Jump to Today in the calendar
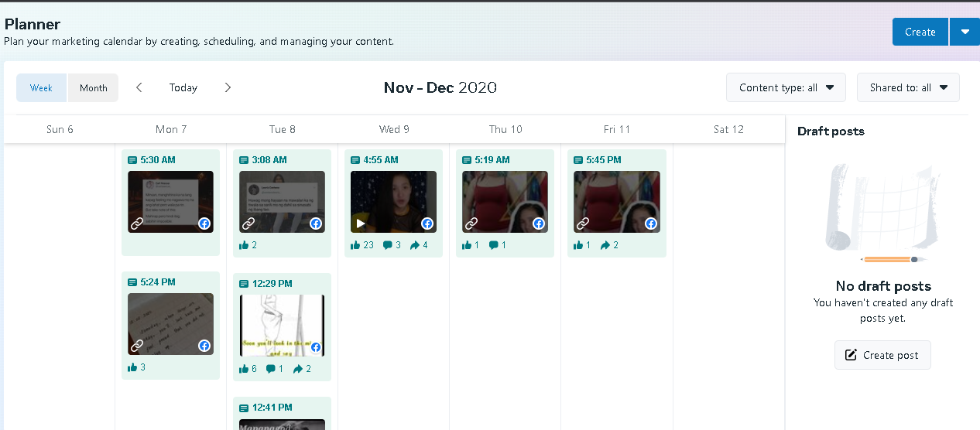Screen dimensions: 980x430 click(x=183, y=87)
